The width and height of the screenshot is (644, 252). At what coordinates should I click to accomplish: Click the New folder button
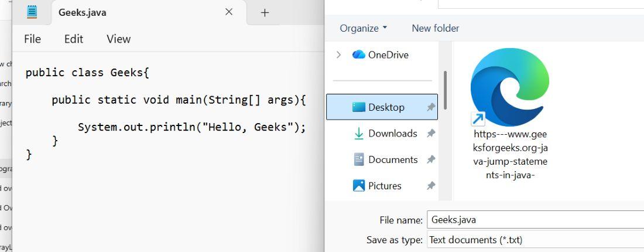click(435, 28)
